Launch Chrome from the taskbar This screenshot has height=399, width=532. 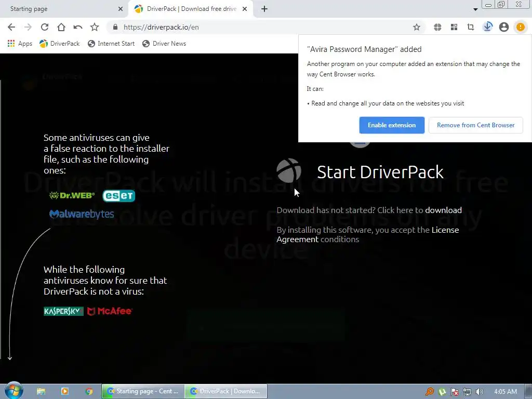click(89, 391)
